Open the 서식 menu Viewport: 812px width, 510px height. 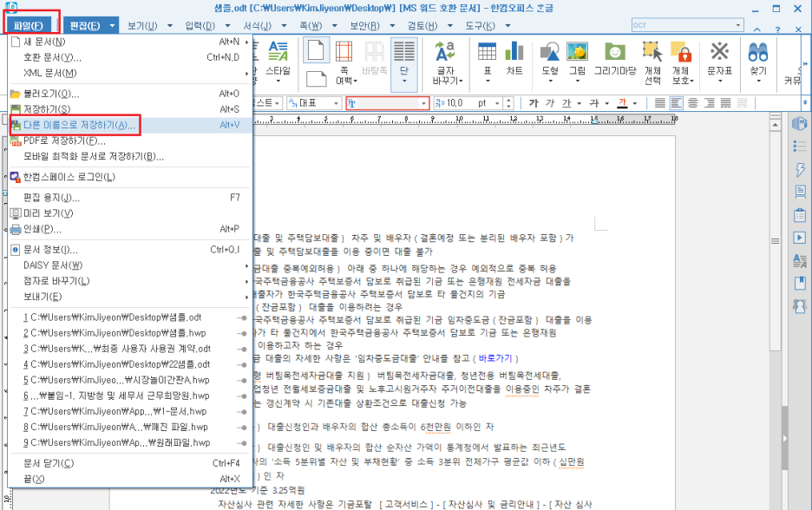point(258,25)
